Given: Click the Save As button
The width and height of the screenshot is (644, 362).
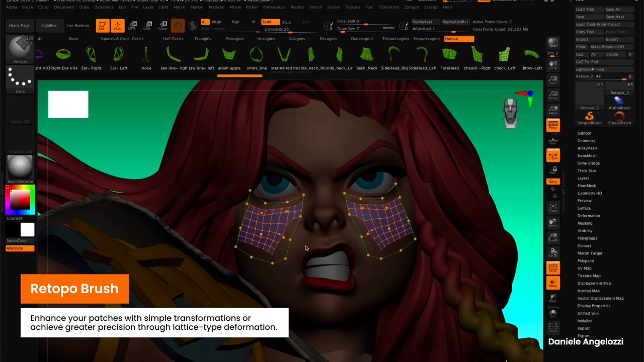Looking at the screenshot, I should click(x=618, y=10).
